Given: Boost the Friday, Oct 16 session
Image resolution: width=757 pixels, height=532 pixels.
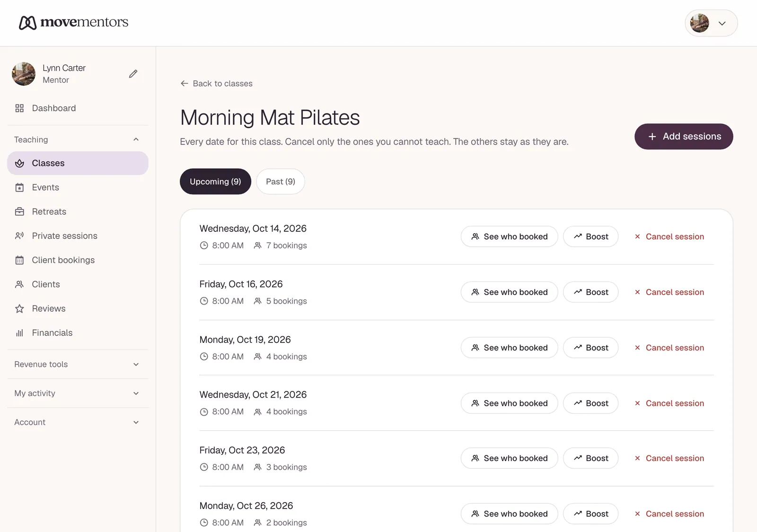Looking at the screenshot, I should pyautogui.click(x=590, y=292).
